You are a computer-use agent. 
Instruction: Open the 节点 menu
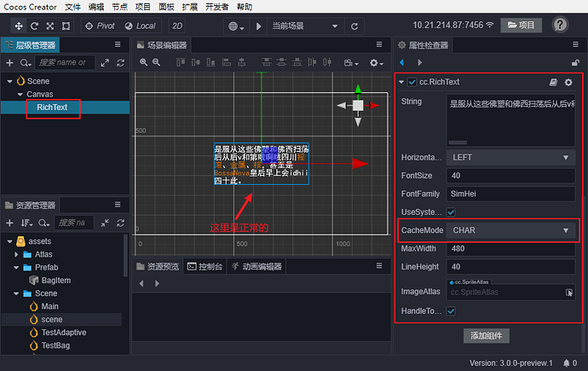coord(119,7)
